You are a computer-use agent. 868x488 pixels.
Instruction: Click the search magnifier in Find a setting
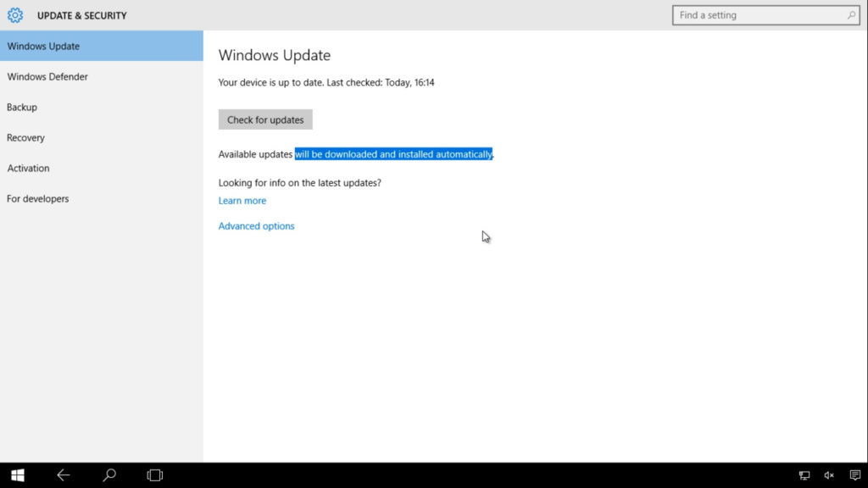tap(851, 15)
